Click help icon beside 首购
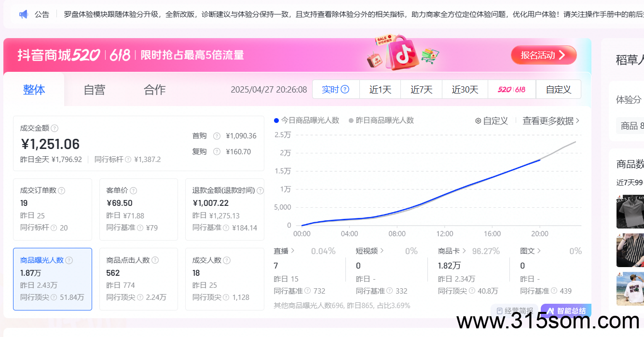The width and height of the screenshot is (644, 337). click(x=217, y=136)
